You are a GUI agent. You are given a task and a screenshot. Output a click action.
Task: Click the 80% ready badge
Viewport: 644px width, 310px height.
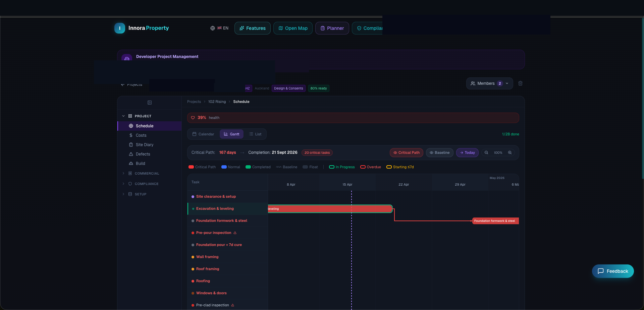[x=319, y=88]
